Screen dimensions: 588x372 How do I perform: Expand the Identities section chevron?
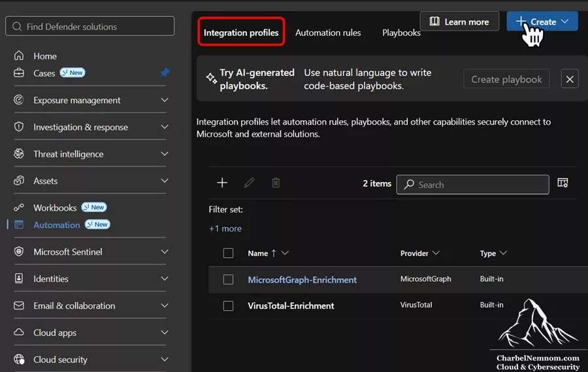coord(164,278)
